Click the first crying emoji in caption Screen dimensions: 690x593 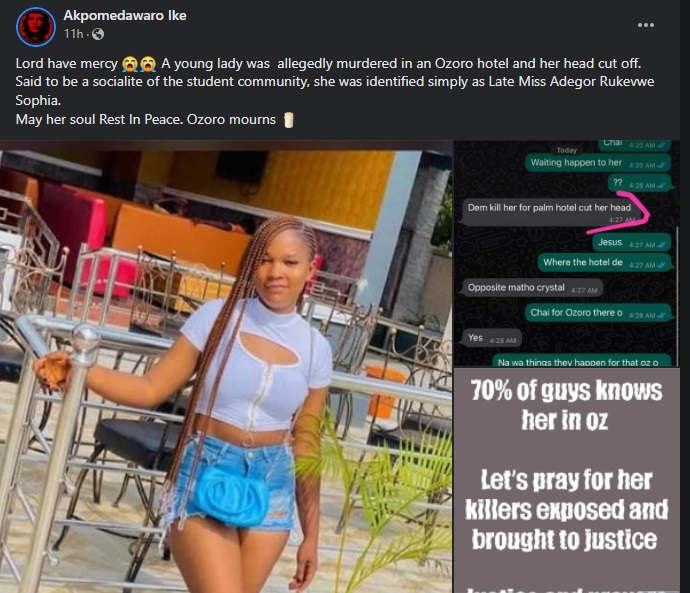pos(130,64)
